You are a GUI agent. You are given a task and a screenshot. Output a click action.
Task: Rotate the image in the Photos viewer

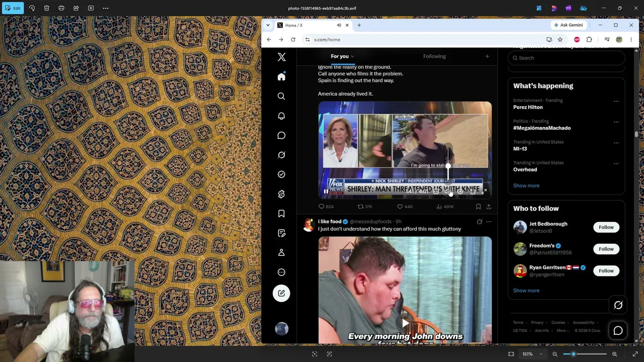coord(32,8)
